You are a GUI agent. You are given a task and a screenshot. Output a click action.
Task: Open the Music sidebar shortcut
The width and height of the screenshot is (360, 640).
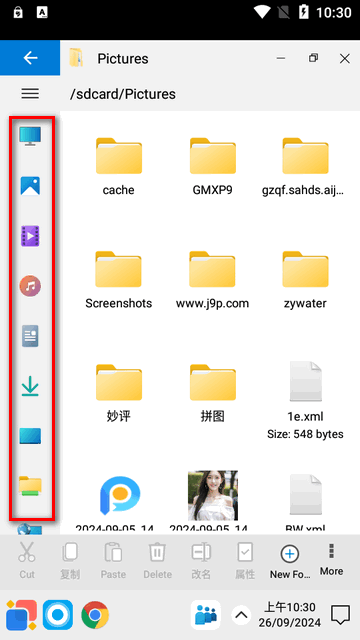(x=30, y=286)
